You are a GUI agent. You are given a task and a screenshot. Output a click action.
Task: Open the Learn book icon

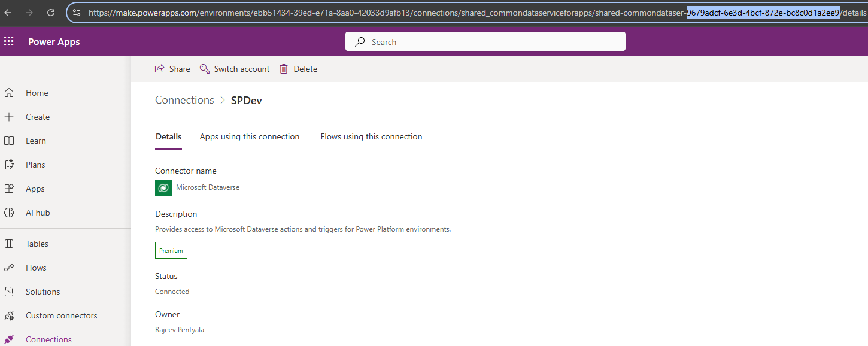coord(9,141)
